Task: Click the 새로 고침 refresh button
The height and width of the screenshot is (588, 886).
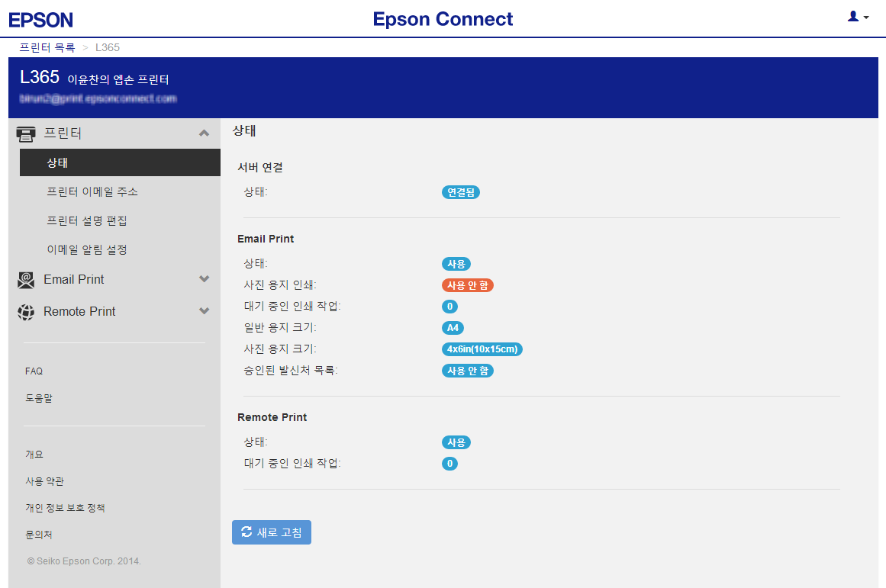Action: [272, 532]
